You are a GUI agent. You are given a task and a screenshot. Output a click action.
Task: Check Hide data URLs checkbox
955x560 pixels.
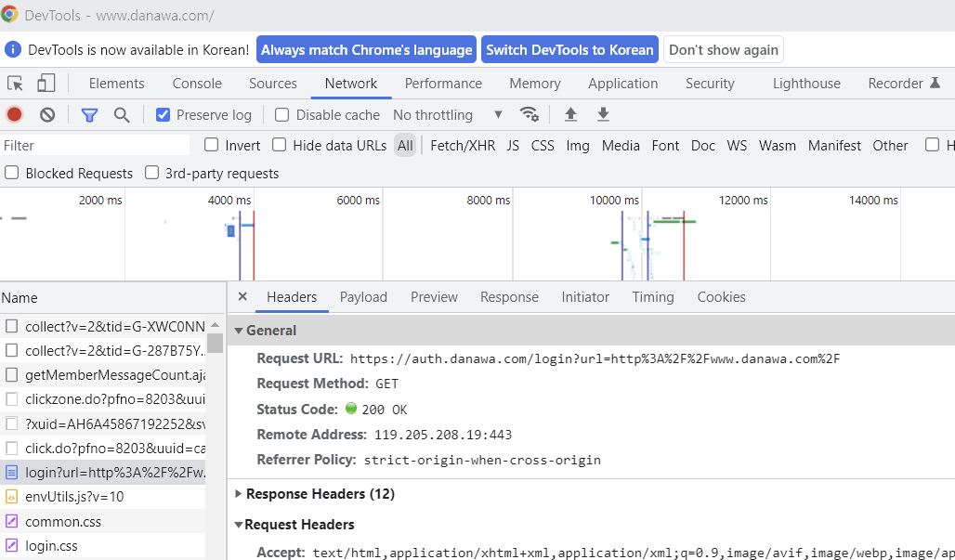[279, 145]
